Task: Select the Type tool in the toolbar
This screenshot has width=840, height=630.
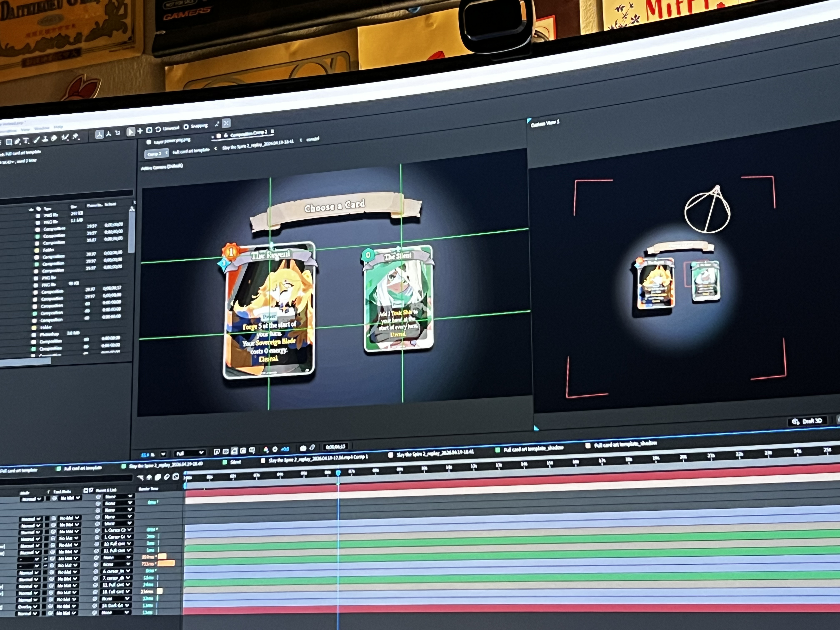Action: coord(26,141)
